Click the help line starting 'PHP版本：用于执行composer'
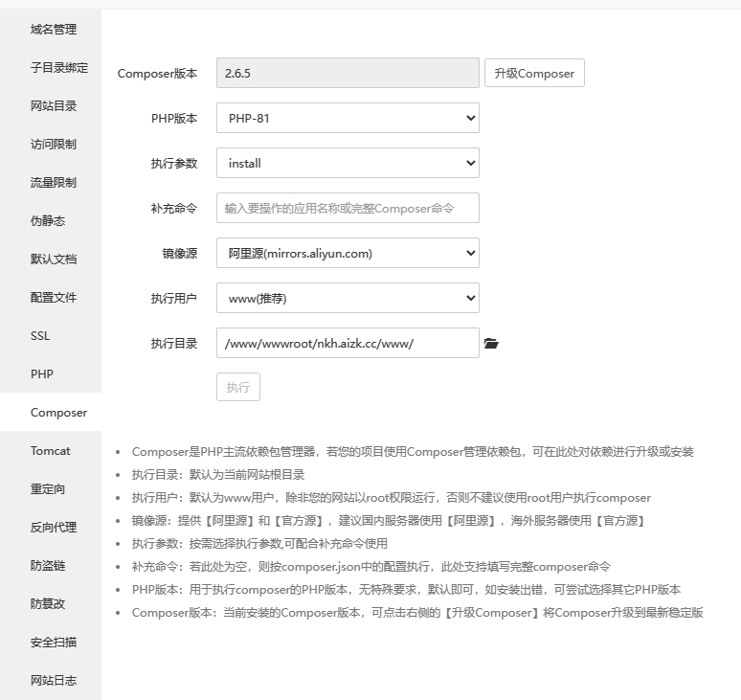The image size is (741, 700). [406, 590]
